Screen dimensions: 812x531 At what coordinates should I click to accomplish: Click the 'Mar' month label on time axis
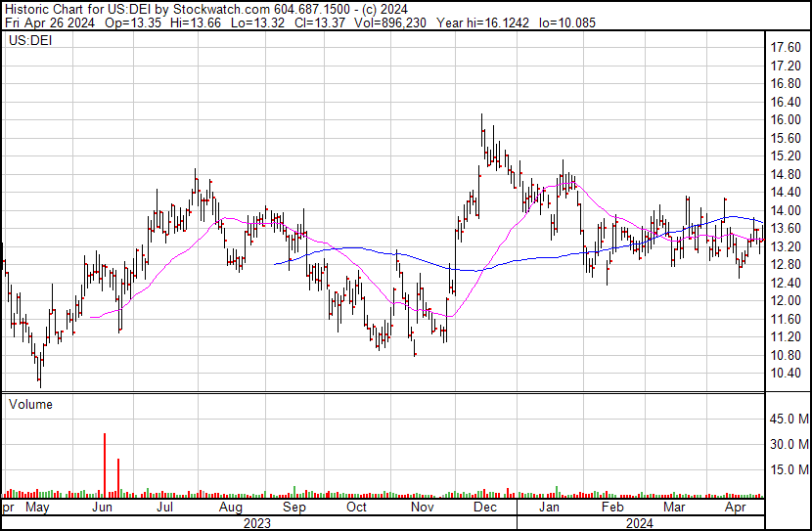tap(674, 508)
